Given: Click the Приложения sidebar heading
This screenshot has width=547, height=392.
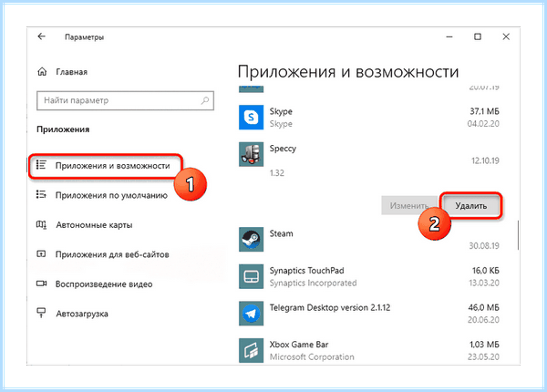Looking at the screenshot, I should click(63, 129).
